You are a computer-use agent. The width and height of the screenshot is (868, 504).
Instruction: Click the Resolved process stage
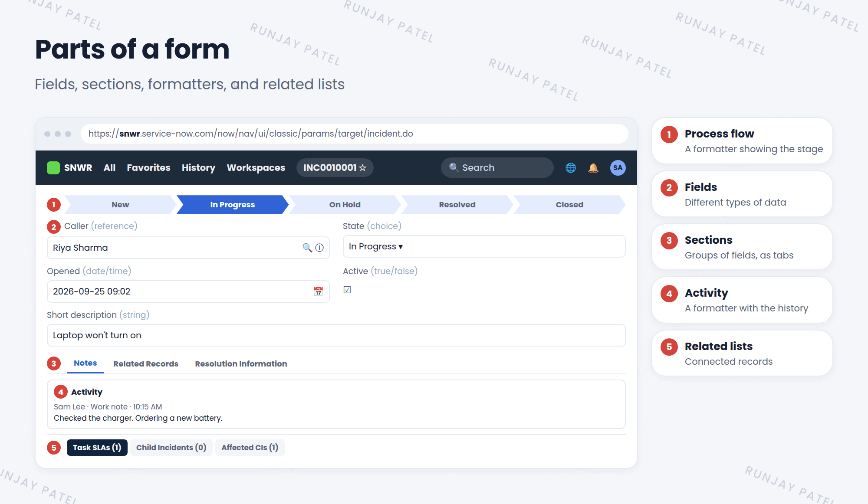457,205
